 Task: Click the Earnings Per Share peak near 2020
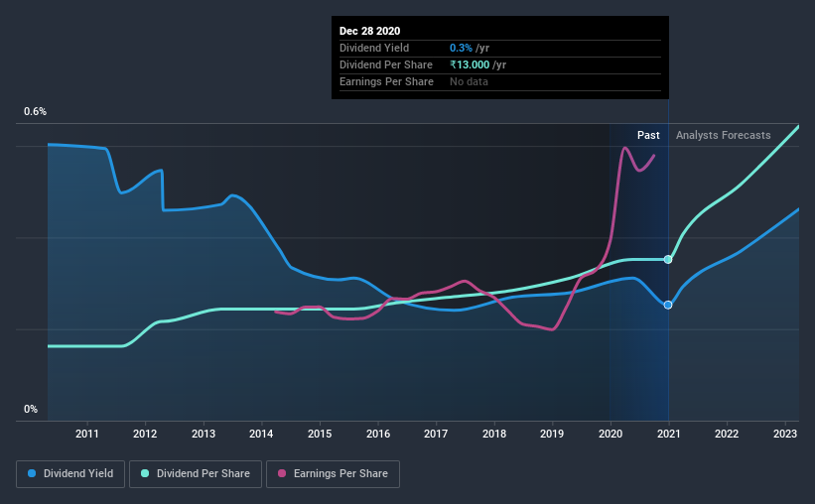[x=624, y=149]
